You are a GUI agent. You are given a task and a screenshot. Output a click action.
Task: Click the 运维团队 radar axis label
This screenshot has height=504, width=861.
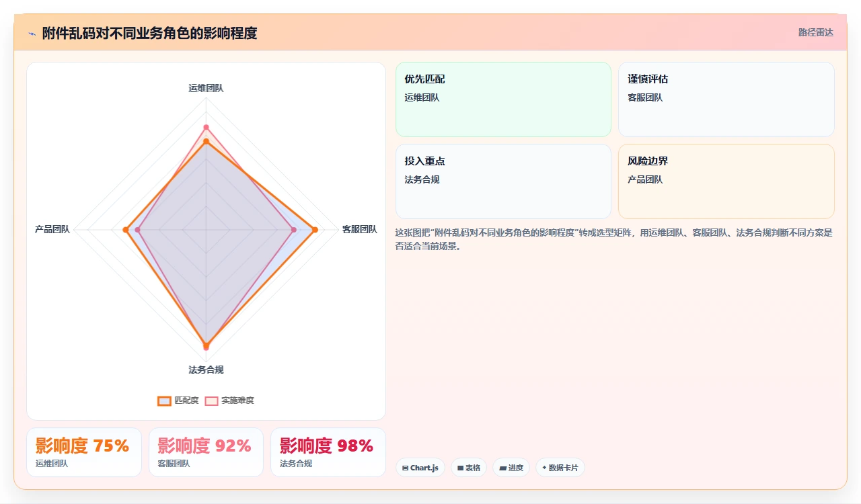point(206,88)
